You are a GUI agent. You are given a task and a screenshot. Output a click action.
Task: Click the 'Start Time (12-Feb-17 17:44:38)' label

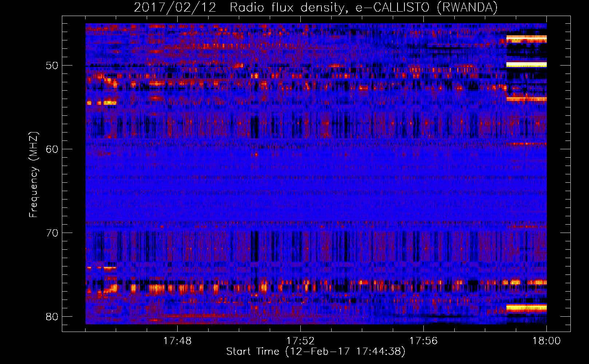click(316, 352)
